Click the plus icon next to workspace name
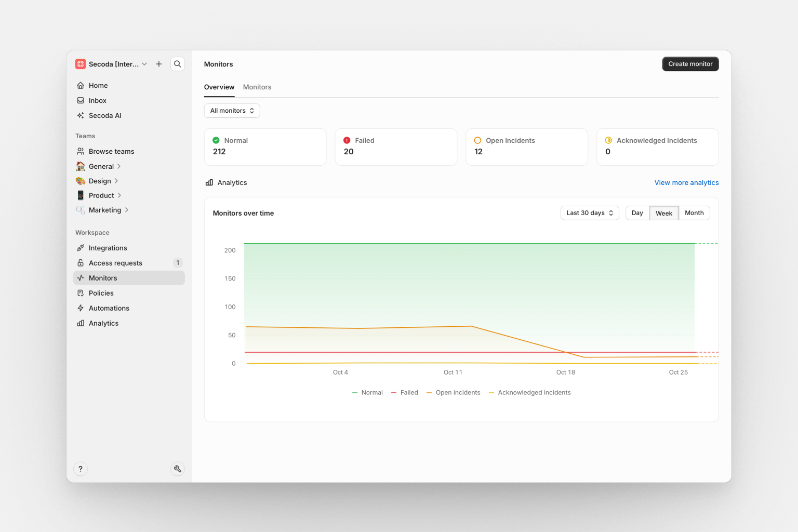Viewport: 798px width, 532px height. [x=159, y=64]
